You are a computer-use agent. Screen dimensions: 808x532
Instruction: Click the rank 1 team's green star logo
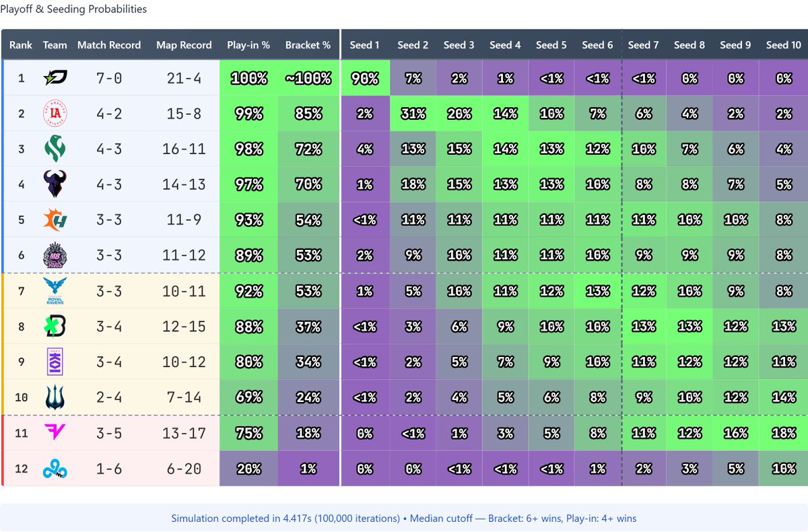point(55,77)
